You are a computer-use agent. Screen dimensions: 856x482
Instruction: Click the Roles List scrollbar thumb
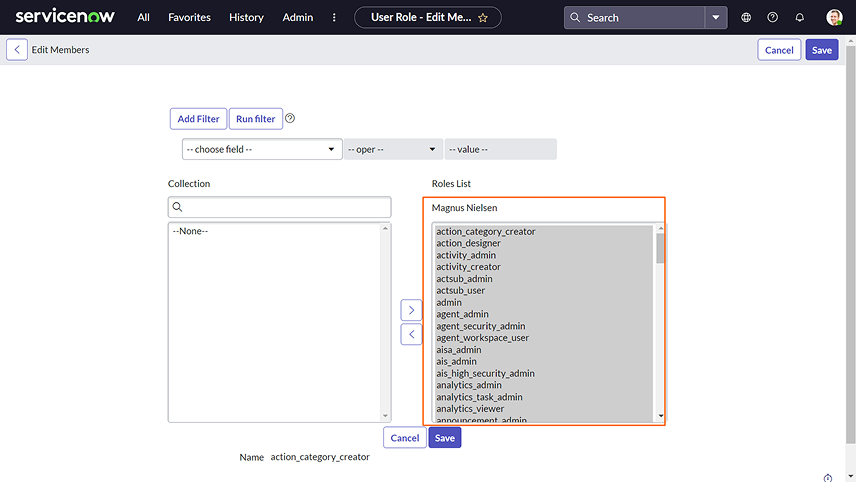click(661, 248)
